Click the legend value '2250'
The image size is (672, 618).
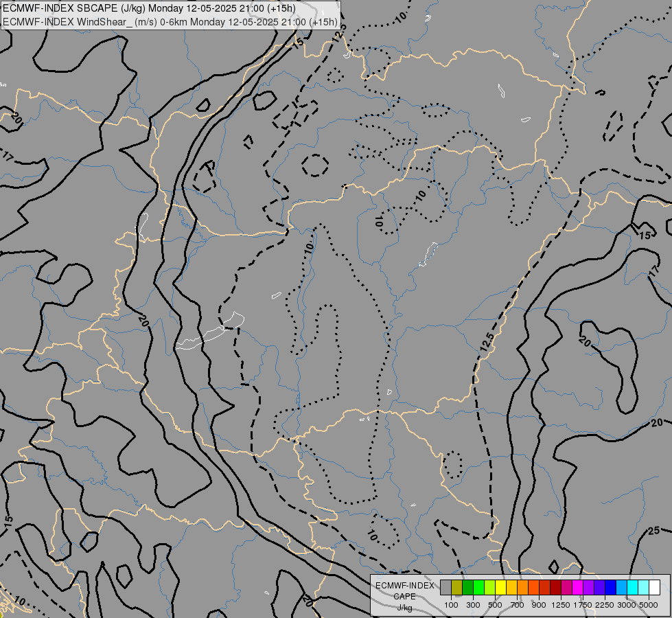pyautogui.click(x=605, y=605)
